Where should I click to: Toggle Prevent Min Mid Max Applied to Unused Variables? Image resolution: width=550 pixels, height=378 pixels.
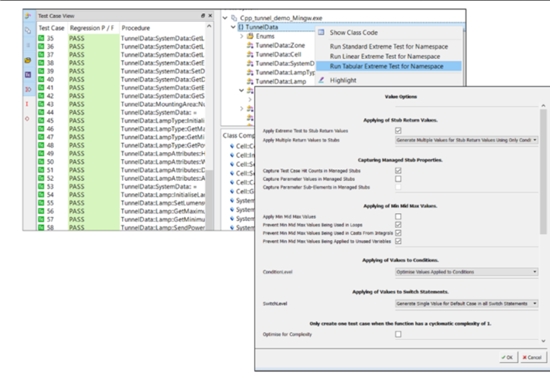pos(398,241)
